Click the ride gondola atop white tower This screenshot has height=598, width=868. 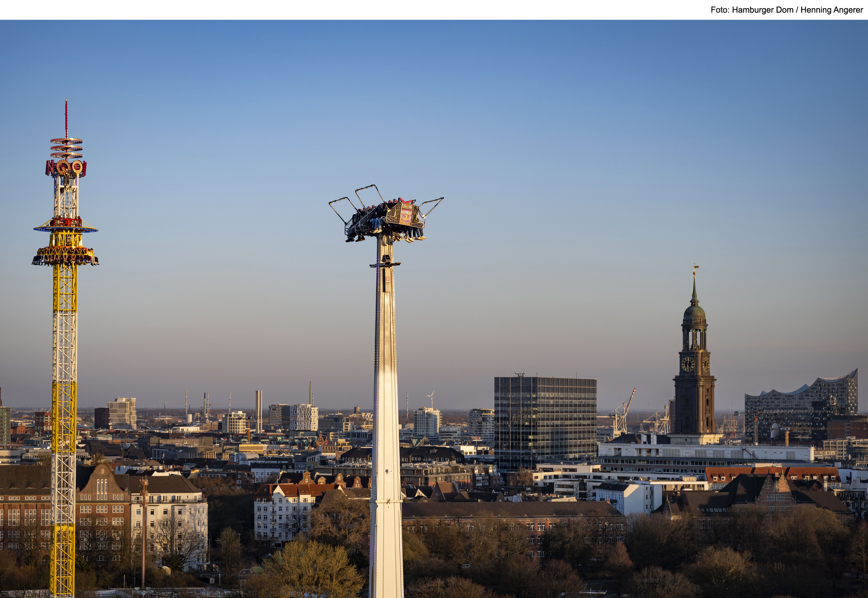point(388,219)
